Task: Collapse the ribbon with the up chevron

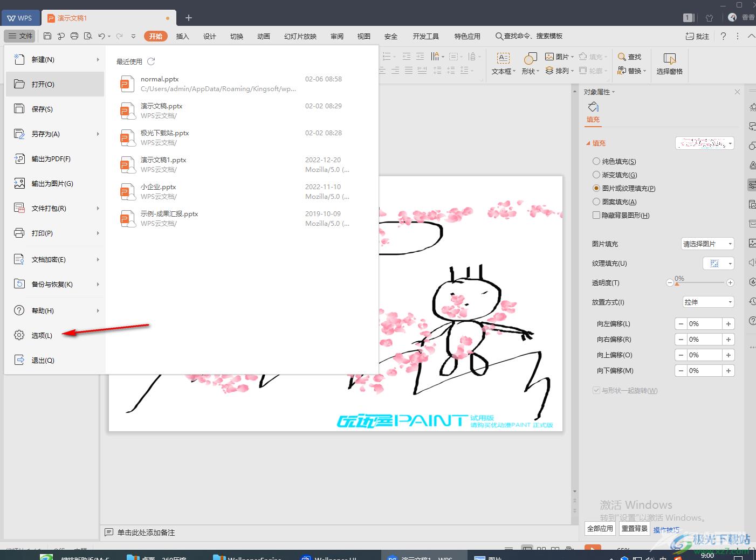Action: 752,36
